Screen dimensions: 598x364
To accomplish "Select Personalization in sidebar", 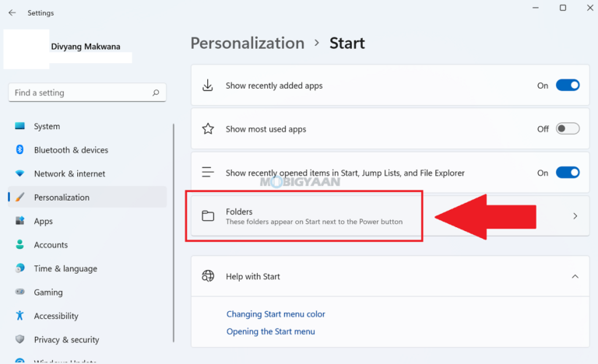I will pyautogui.click(x=87, y=197).
